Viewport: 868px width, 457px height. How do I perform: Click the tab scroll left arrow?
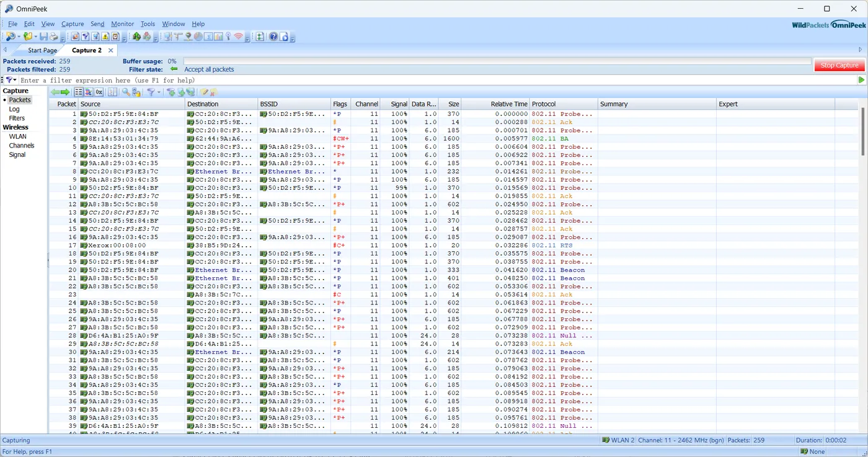point(5,50)
